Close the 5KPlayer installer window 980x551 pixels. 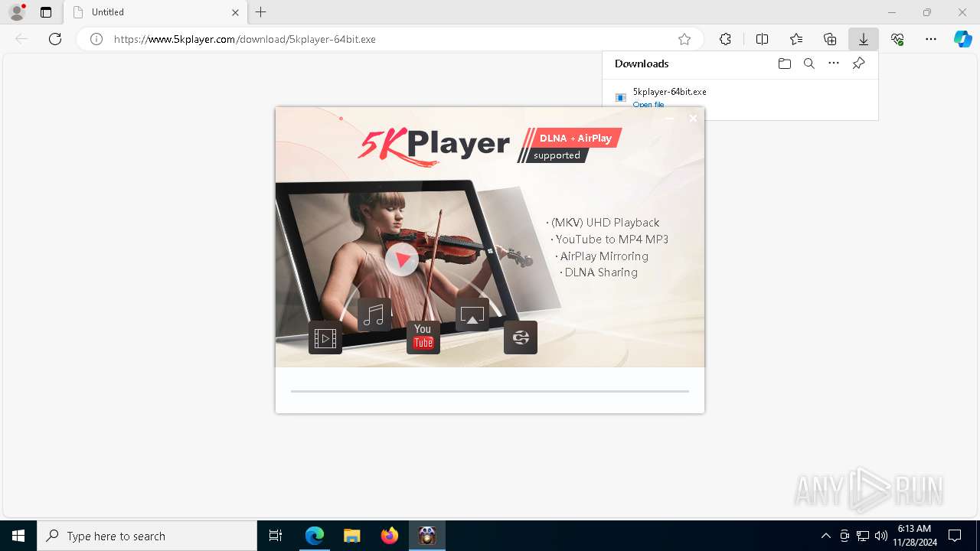coord(693,118)
